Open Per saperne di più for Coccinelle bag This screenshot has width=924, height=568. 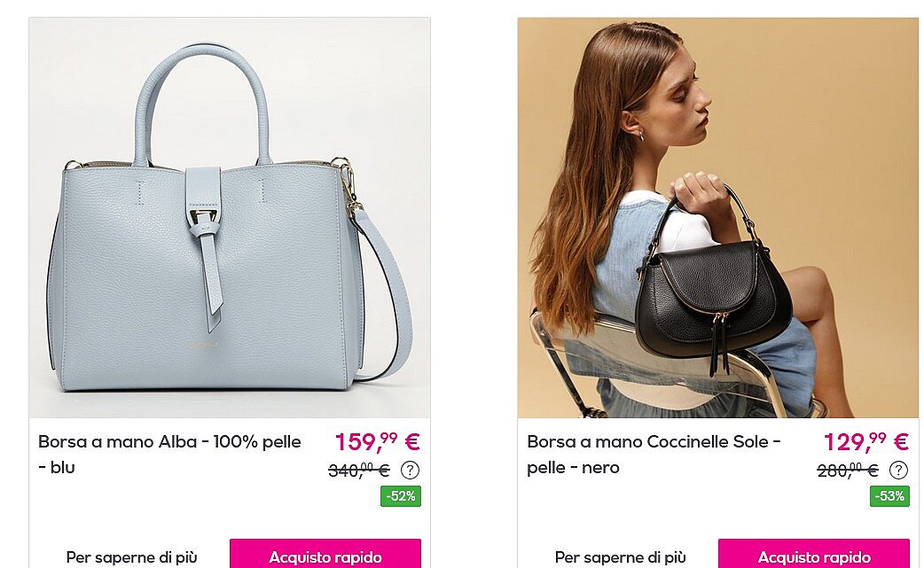[620, 556]
